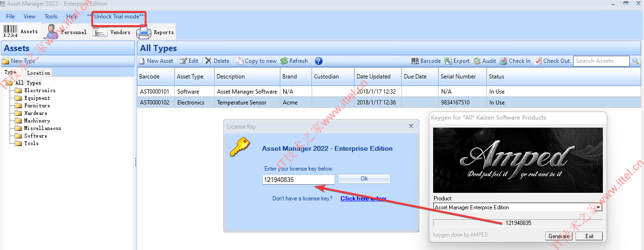Click the Assets barcode tab icon
Viewport: 644px width, 250px height.
click(10, 31)
